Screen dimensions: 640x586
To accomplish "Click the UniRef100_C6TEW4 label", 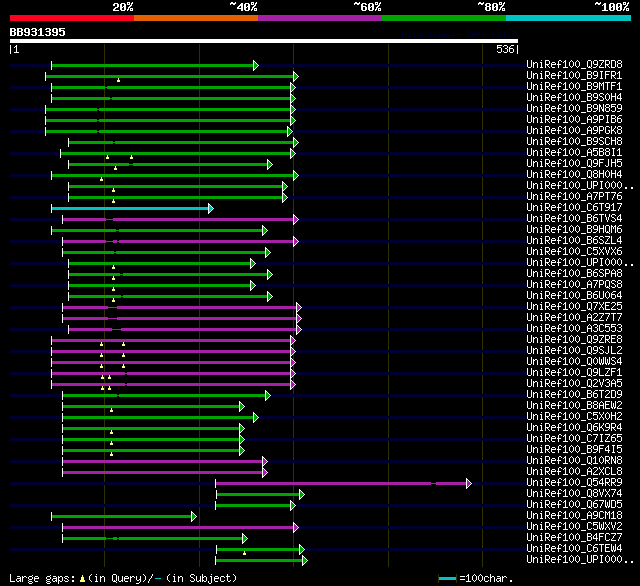I will [x=574, y=549].
